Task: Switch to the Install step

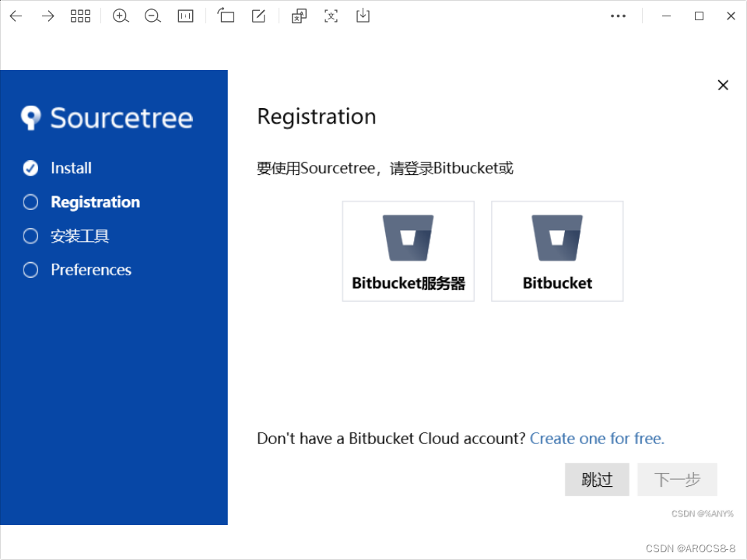Action: tap(30, 168)
